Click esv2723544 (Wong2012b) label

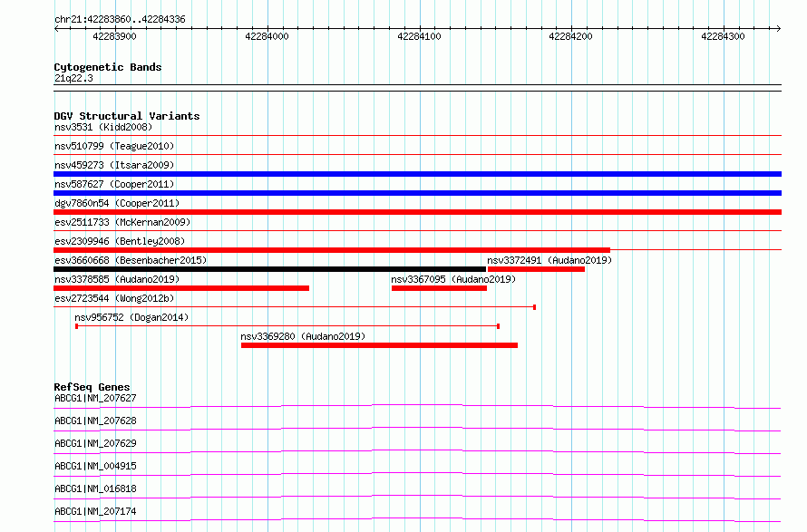(114, 298)
